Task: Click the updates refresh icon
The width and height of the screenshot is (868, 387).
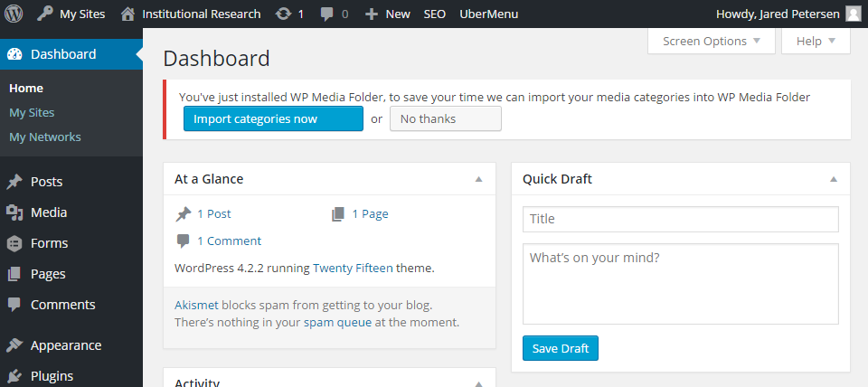Action: 283,14
